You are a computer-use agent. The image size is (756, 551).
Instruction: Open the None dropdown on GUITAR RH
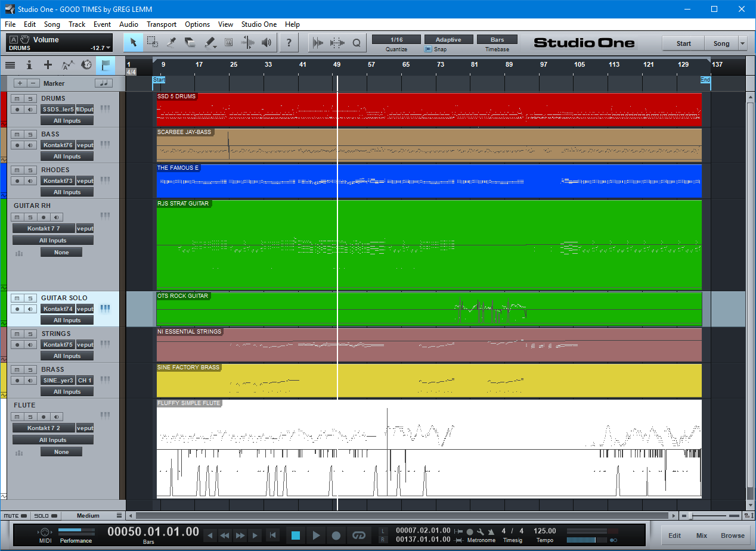[61, 253]
